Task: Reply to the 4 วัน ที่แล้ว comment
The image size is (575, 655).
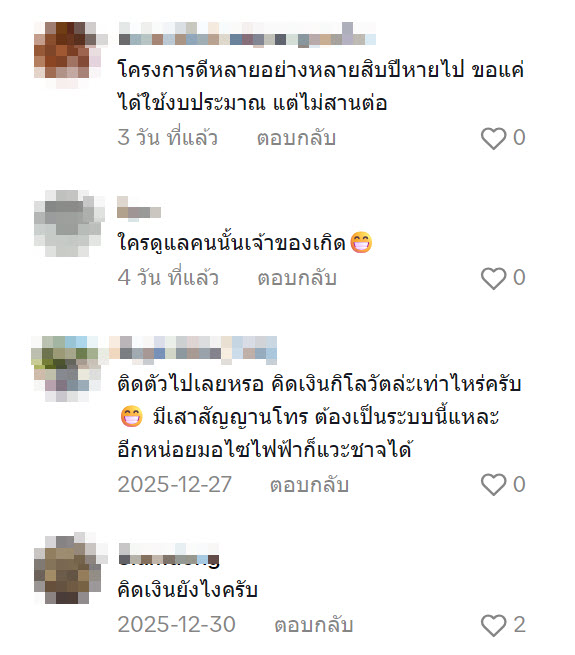Action: tap(297, 278)
